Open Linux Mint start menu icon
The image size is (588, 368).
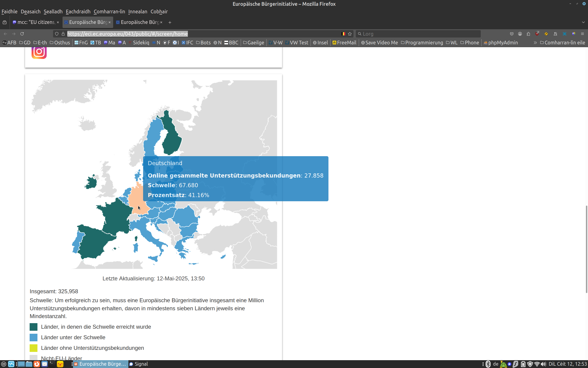tap(4, 364)
